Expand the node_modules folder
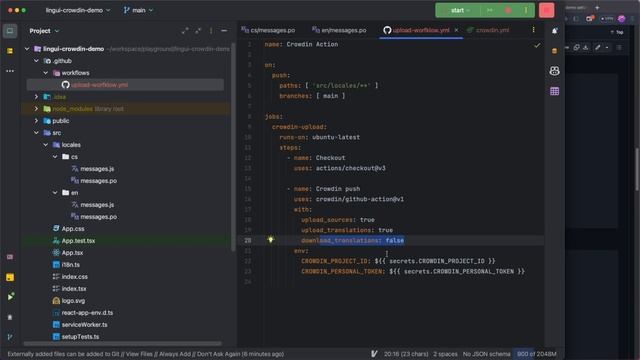Image resolution: width=640 pixels, height=360 pixels. click(36, 109)
